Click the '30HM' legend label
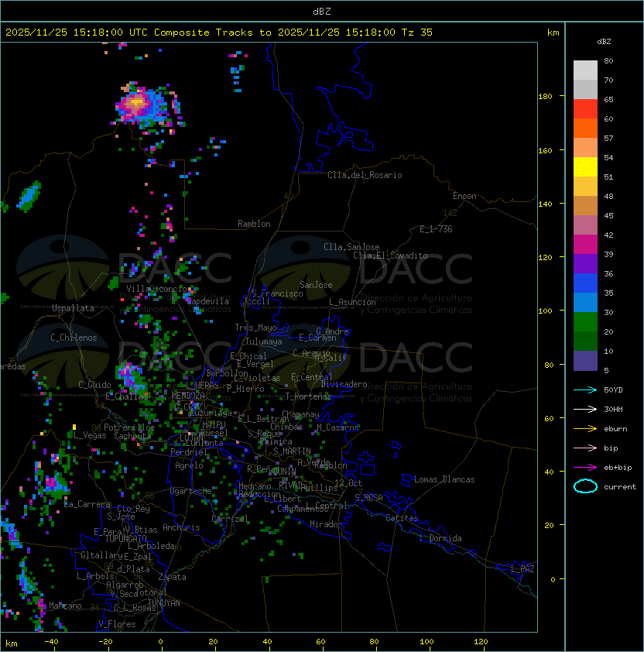 pyautogui.click(x=613, y=410)
